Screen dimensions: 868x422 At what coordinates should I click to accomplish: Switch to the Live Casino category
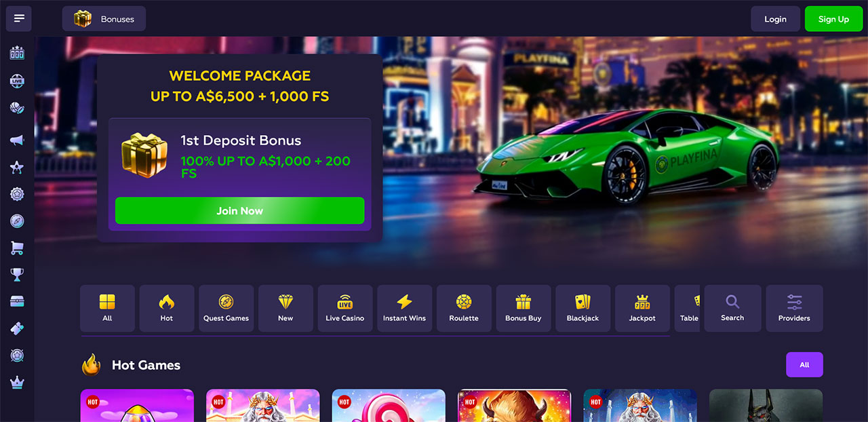click(345, 308)
